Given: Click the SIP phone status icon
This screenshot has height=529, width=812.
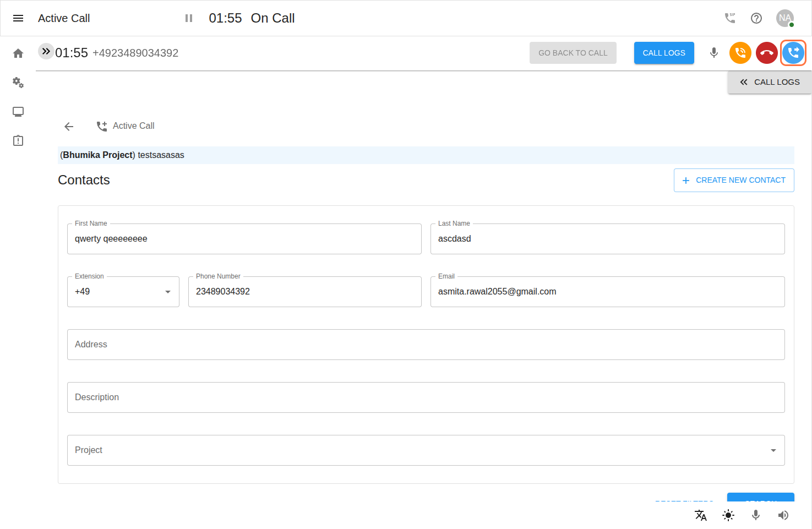Looking at the screenshot, I should coord(730,18).
